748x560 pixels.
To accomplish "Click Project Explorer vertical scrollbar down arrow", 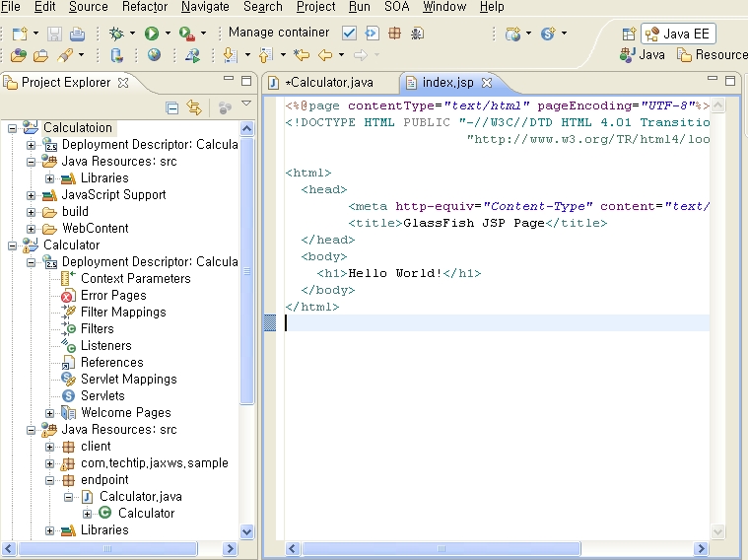I will point(247,531).
